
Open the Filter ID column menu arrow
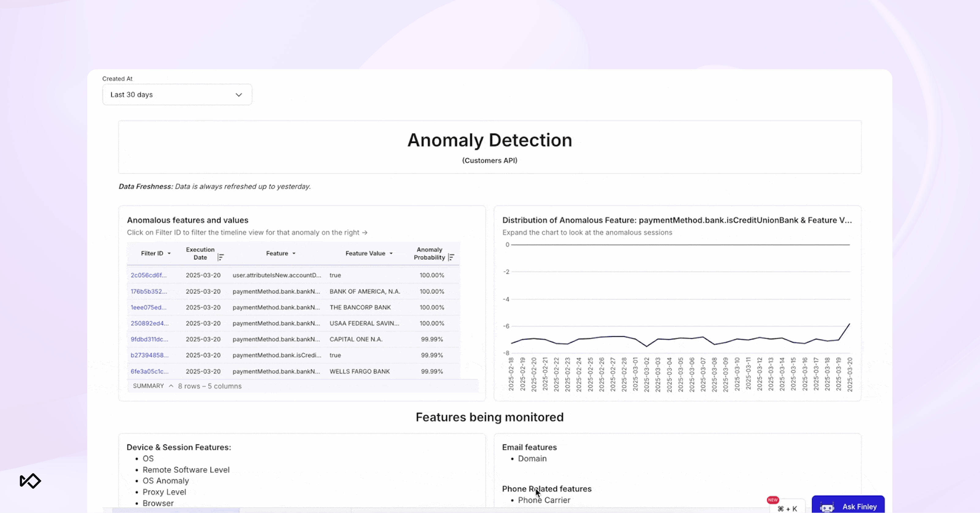[x=169, y=254]
